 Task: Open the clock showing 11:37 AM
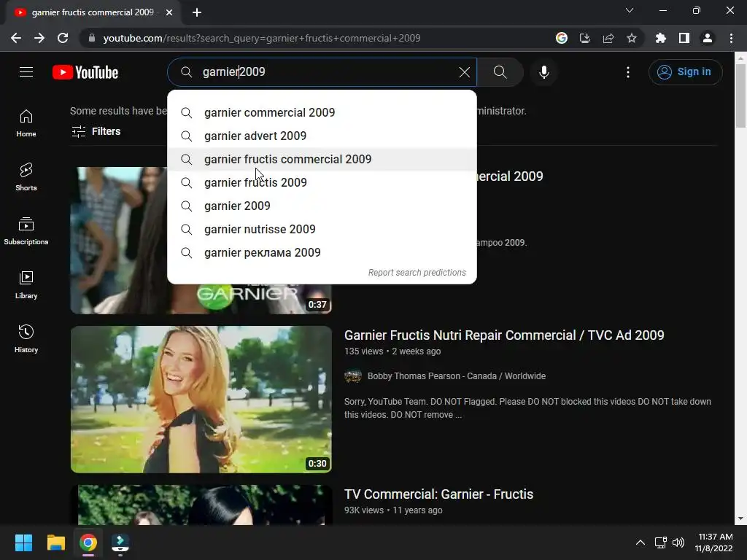713,542
